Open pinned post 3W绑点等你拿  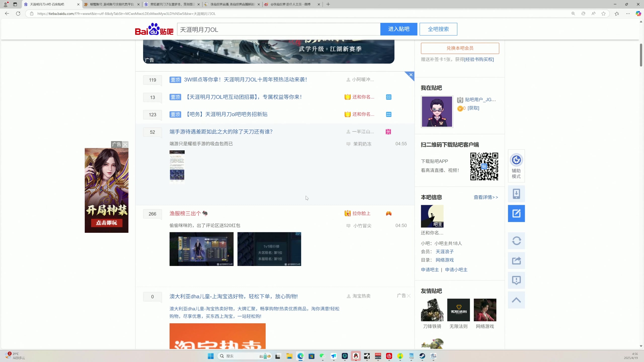[245, 80]
